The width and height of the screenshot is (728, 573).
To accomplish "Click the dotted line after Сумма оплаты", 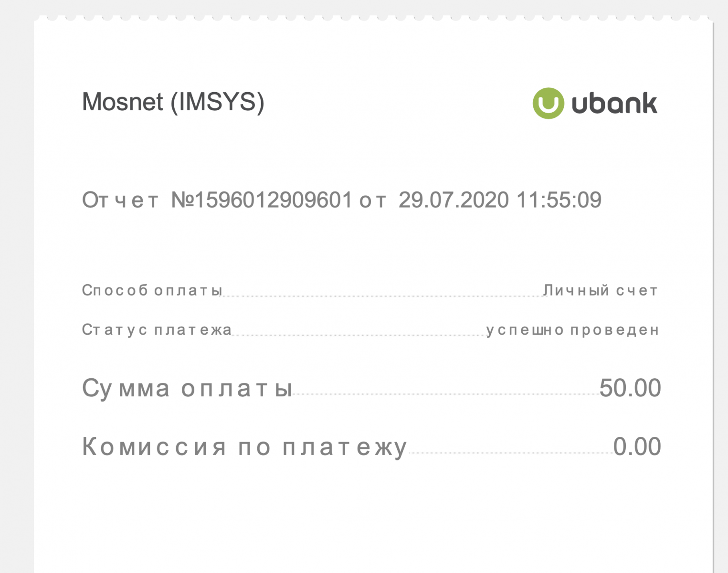I will 446,394.
